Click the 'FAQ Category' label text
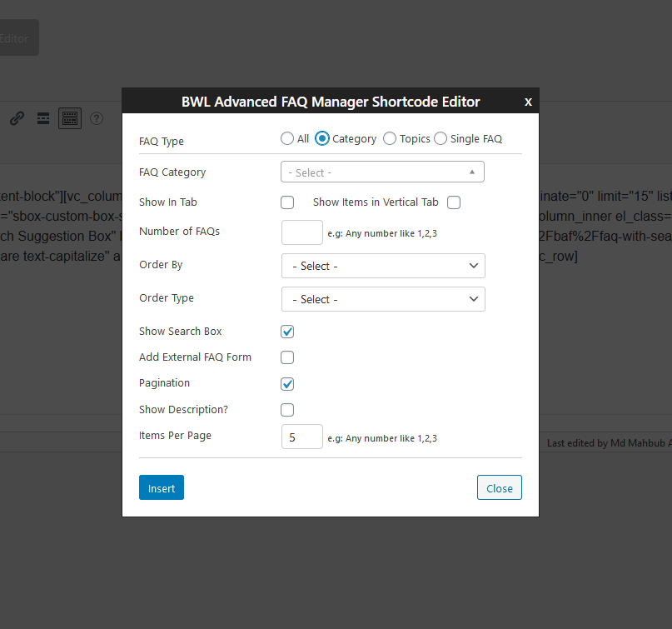 pyautogui.click(x=172, y=172)
